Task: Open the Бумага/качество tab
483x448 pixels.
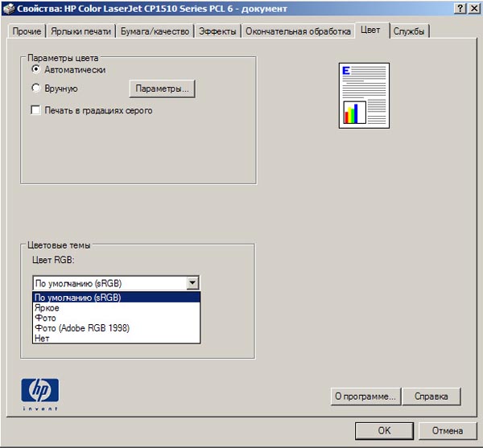Action: 155,31
